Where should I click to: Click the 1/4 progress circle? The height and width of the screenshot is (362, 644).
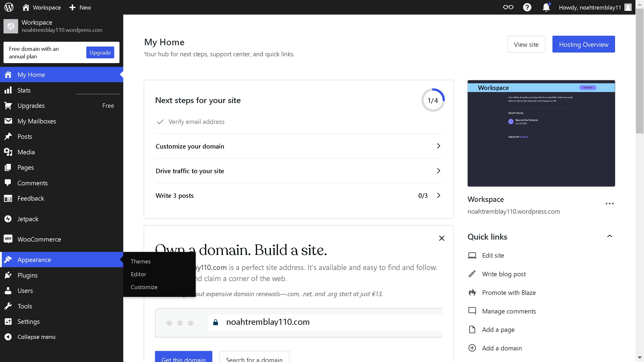(433, 100)
